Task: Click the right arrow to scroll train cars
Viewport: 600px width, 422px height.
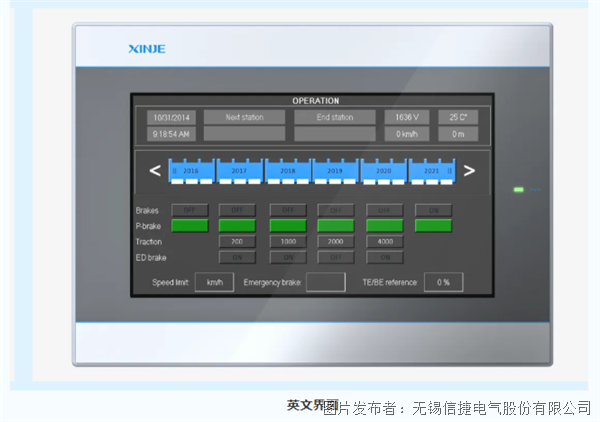Action: 468,171
